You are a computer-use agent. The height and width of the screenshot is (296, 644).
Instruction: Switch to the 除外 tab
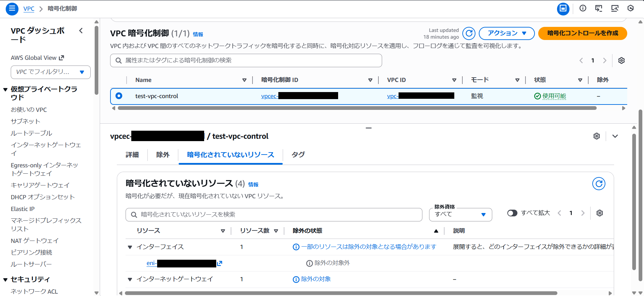pyautogui.click(x=163, y=155)
